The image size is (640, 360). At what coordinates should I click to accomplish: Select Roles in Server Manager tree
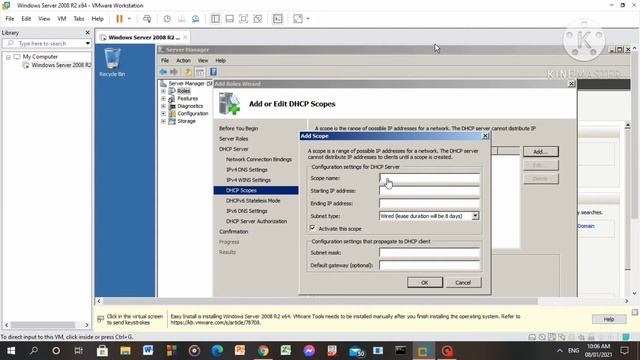point(184,91)
